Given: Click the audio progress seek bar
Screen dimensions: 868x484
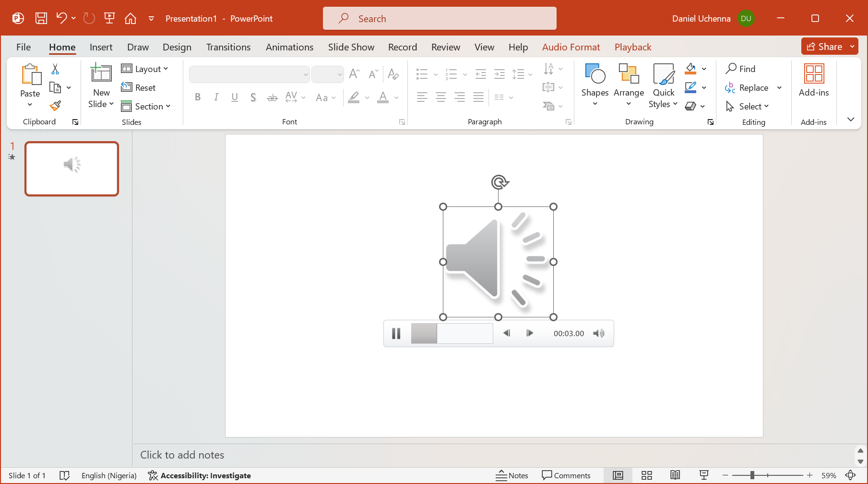Looking at the screenshot, I should pyautogui.click(x=452, y=333).
